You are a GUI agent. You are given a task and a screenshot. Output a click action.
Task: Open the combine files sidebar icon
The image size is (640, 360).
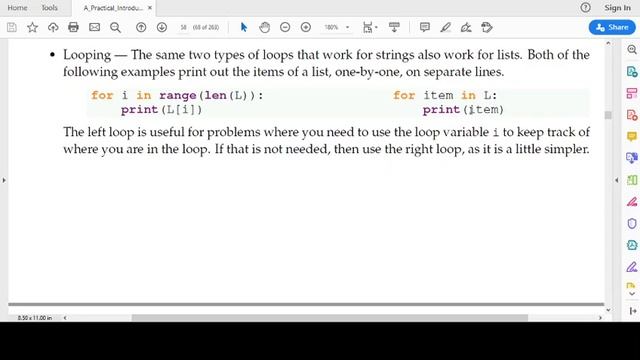click(632, 158)
